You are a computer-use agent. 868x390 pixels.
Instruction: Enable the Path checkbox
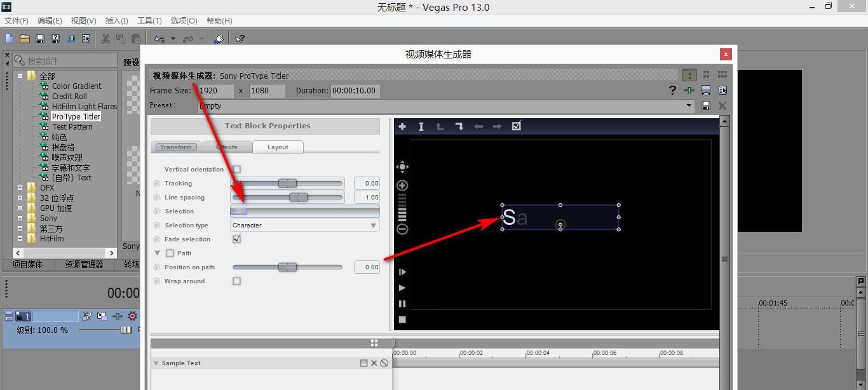[170, 253]
